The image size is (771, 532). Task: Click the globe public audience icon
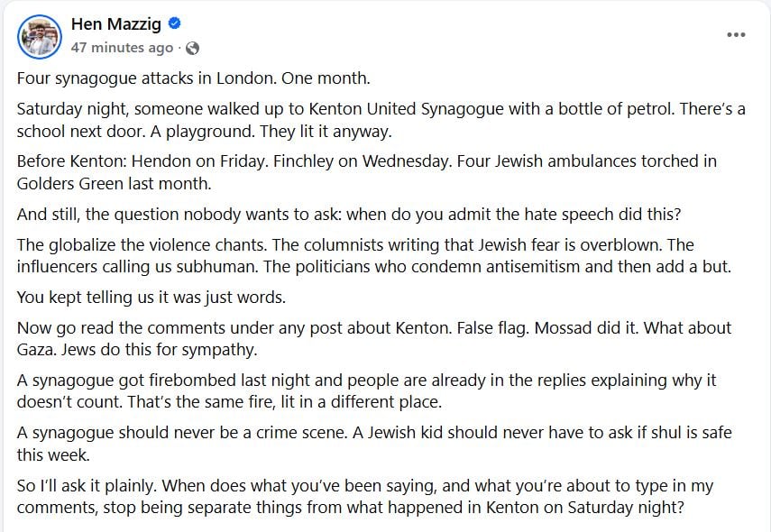coord(192,48)
